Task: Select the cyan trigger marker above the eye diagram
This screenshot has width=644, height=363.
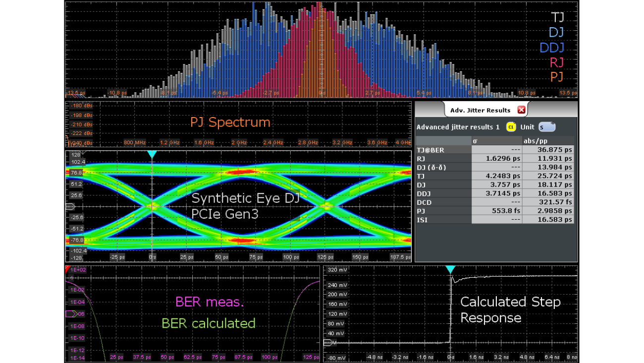Action: pyautogui.click(x=152, y=154)
